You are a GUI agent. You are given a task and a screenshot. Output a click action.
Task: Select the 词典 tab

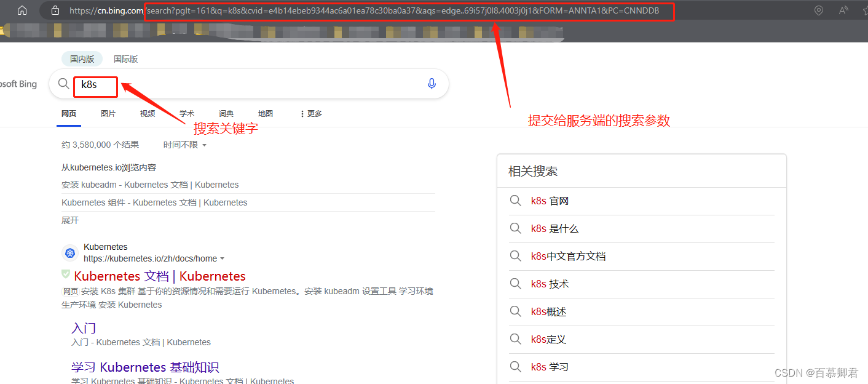click(x=226, y=114)
